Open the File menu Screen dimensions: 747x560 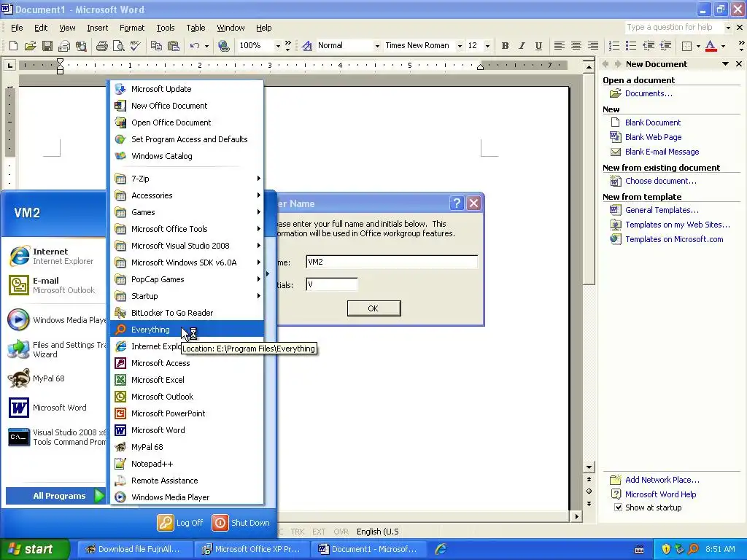pyautogui.click(x=17, y=28)
